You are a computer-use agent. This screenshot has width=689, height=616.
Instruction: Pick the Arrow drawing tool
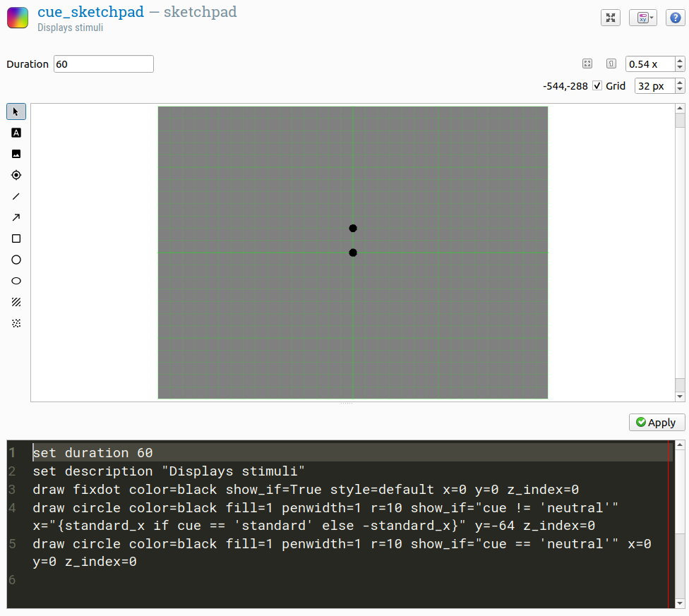tap(16, 217)
